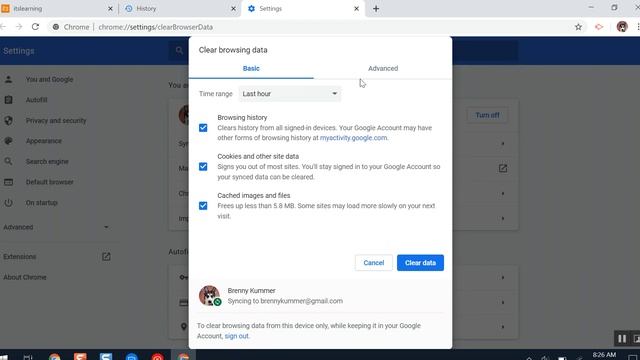The image size is (640, 360).
Task: Open the About Chrome page
Action: [x=25, y=277]
